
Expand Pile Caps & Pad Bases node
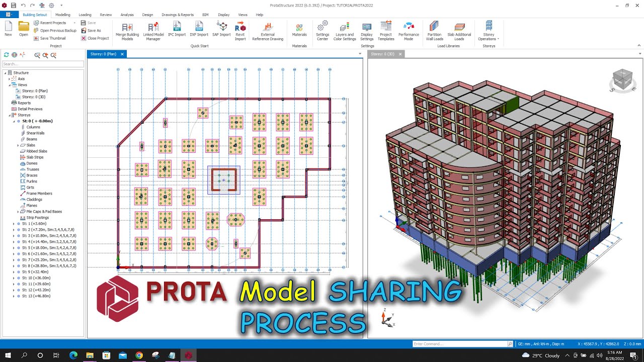coord(18,212)
